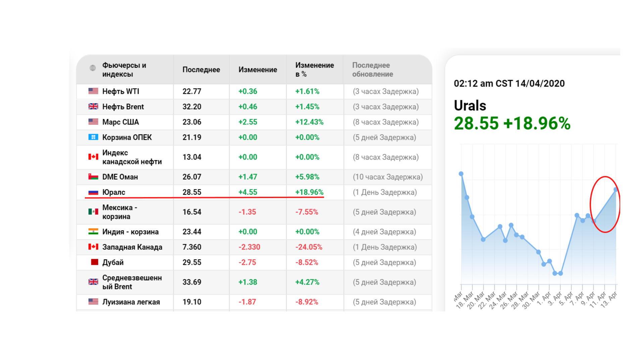The image size is (644, 362).
Task: Click the globe icon in table header
Action: [x=93, y=68]
